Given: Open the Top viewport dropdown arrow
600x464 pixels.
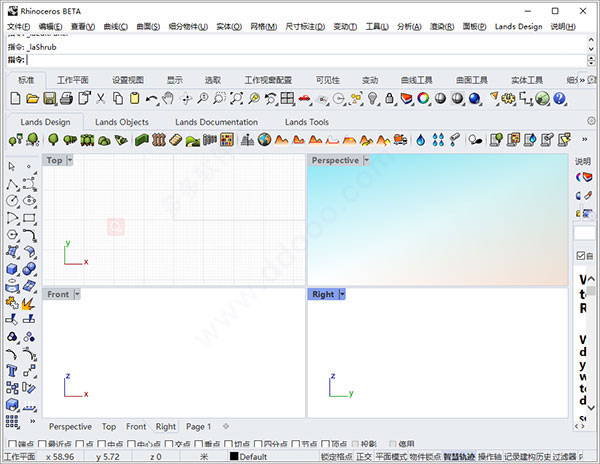Looking at the screenshot, I should point(69,160).
